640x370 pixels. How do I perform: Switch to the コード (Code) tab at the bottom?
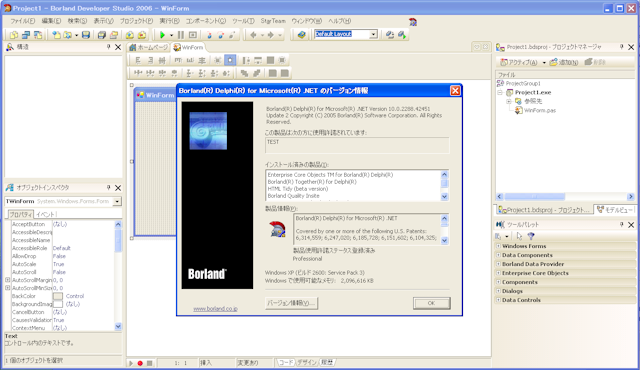286,363
